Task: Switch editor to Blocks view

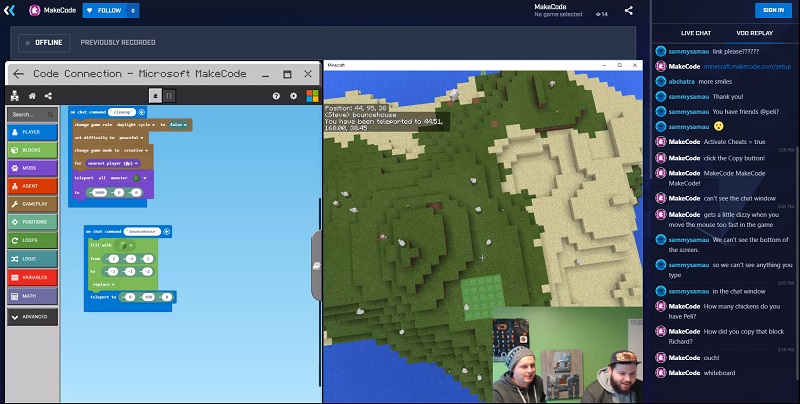Action: [x=156, y=95]
